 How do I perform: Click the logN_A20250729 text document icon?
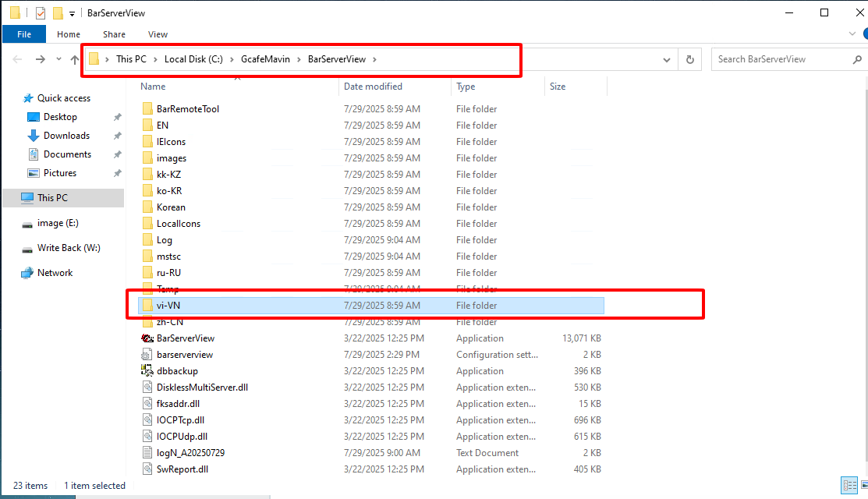tap(147, 453)
